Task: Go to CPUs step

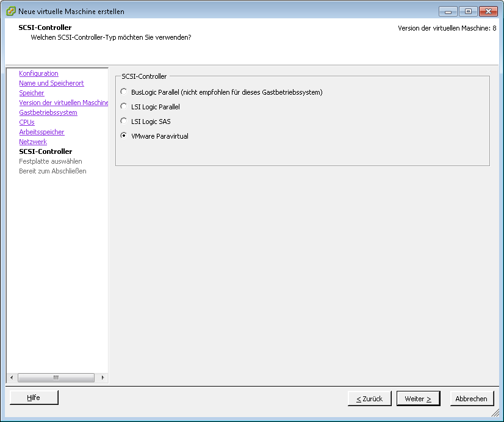Action: pyautogui.click(x=27, y=122)
